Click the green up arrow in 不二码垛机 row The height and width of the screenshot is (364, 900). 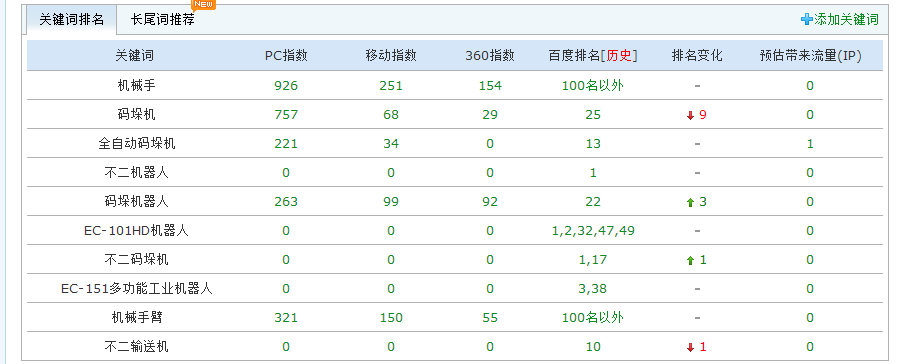click(x=690, y=261)
